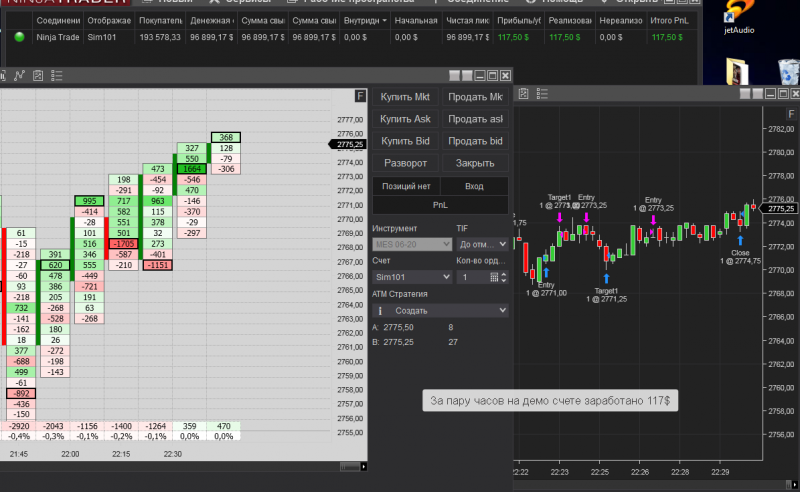
Task: Open the folder icon on the desktop
Action: pyautogui.click(x=737, y=71)
